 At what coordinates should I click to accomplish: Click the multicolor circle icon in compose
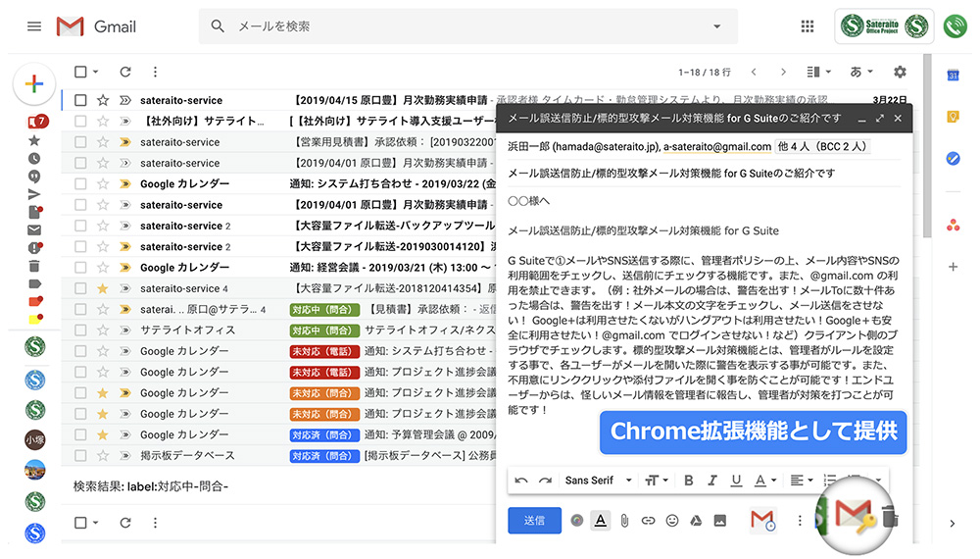click(577, 520)
